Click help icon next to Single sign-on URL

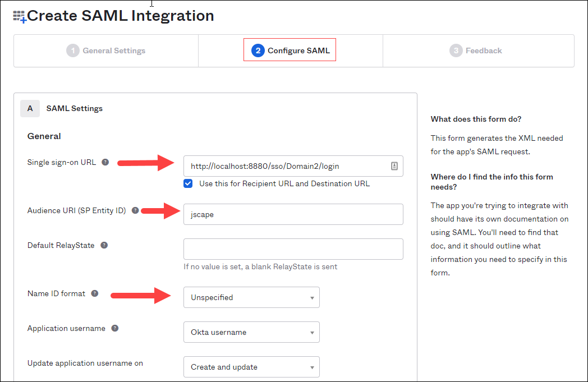point(105,163)
